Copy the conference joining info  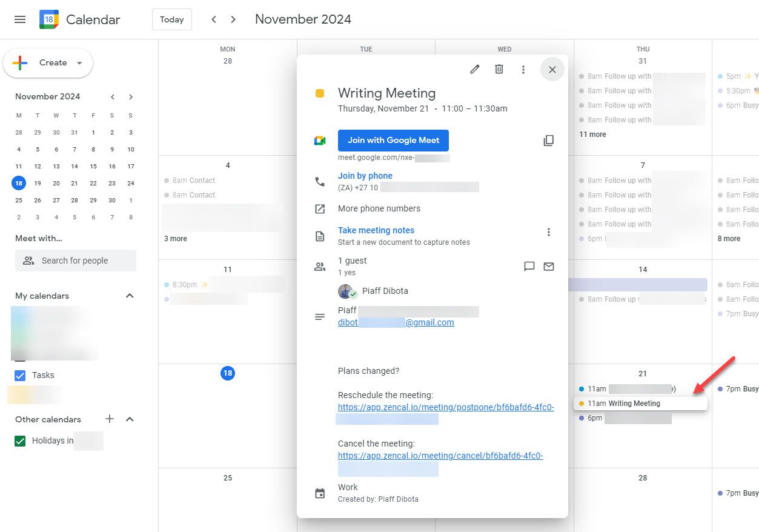click(x=548, y=140)
